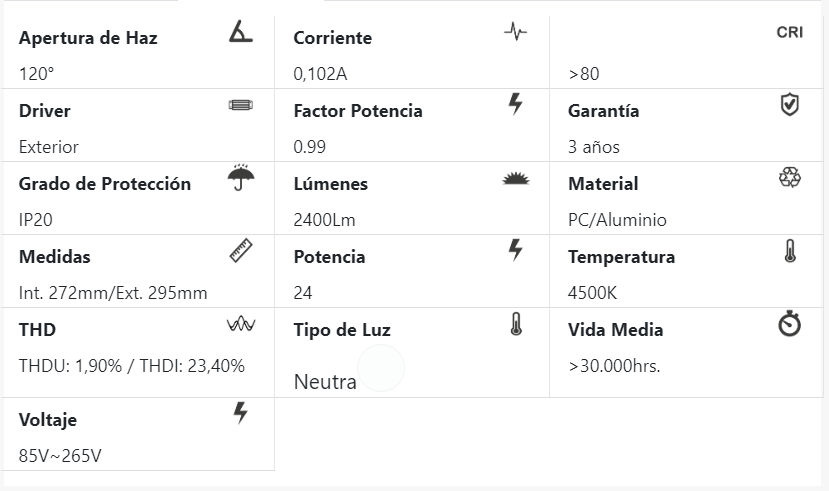
Task: Click the pulse icon next to Corriente
Action: click(515, 31)
